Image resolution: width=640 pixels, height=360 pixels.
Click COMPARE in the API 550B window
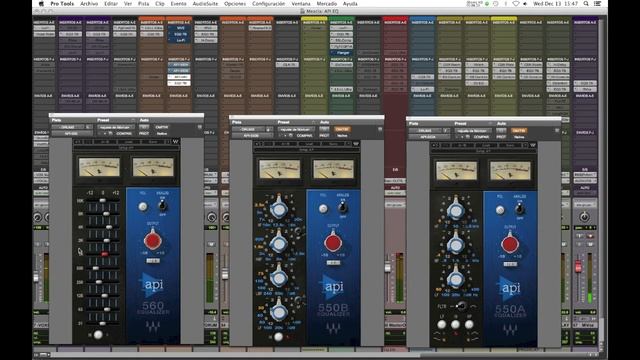[304, 136]
